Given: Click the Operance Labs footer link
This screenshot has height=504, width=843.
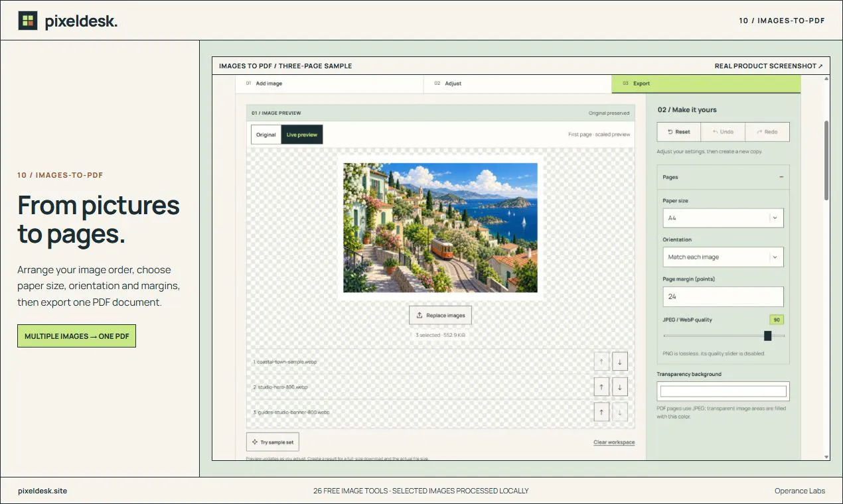Looking at the screenshot, I should pos(800,491).
